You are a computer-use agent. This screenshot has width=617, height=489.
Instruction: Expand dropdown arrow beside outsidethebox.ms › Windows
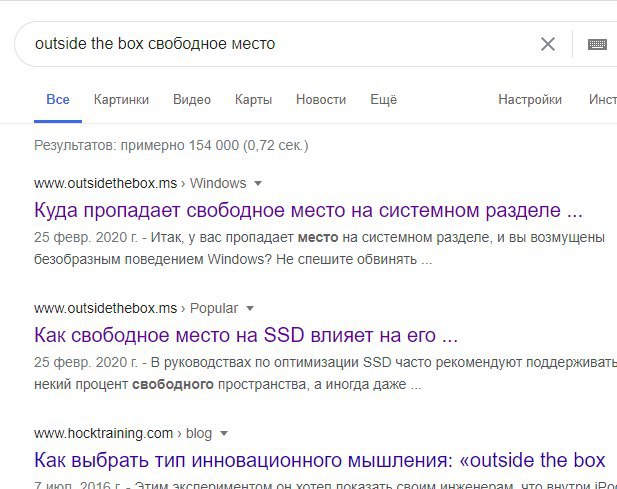258,183
